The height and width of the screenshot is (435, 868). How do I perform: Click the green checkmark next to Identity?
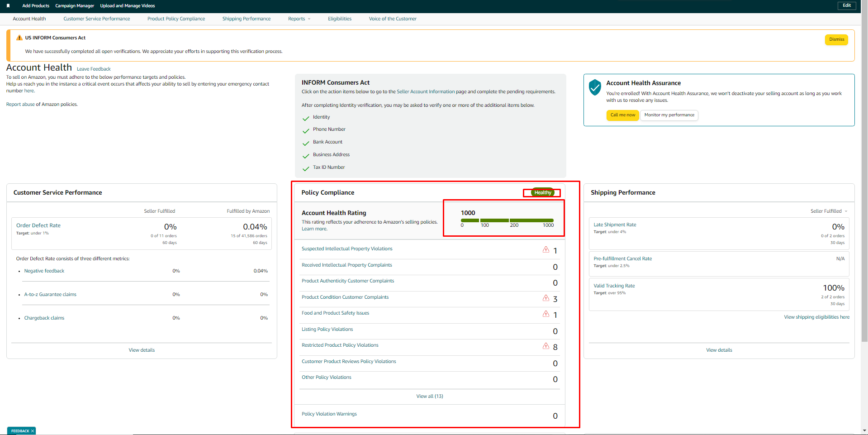coord(306,118)
